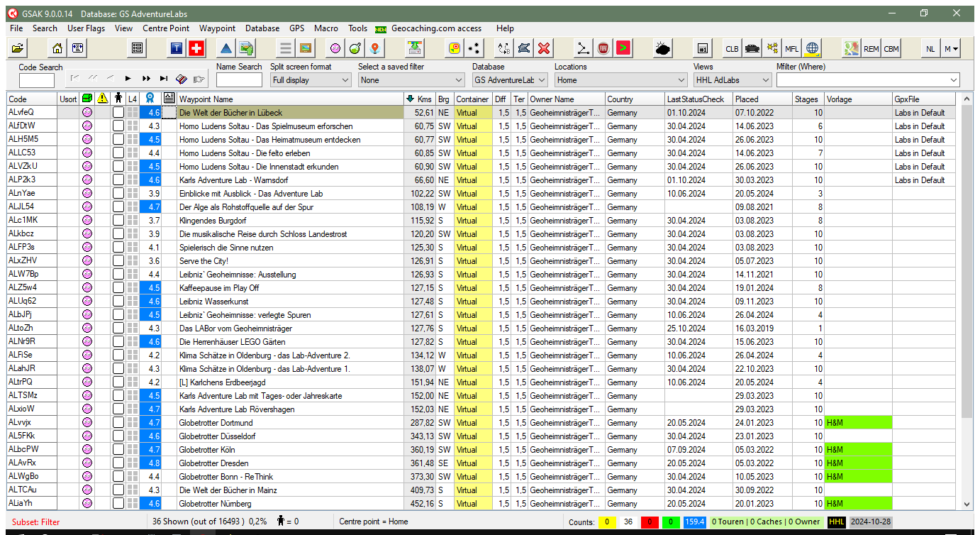Open the User Flags menu
The width and height of the screenshot is (980, 535).
(x=86, y=28)
